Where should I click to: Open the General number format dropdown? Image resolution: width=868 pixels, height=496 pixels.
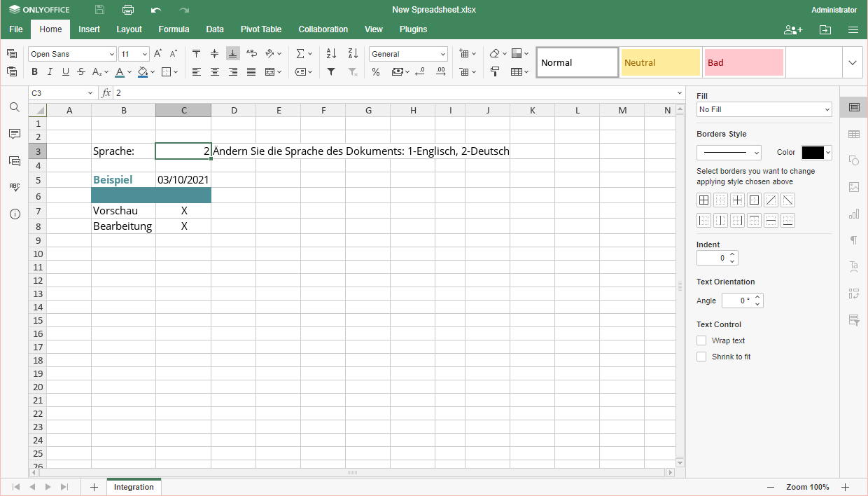click(x=408, y=54)
